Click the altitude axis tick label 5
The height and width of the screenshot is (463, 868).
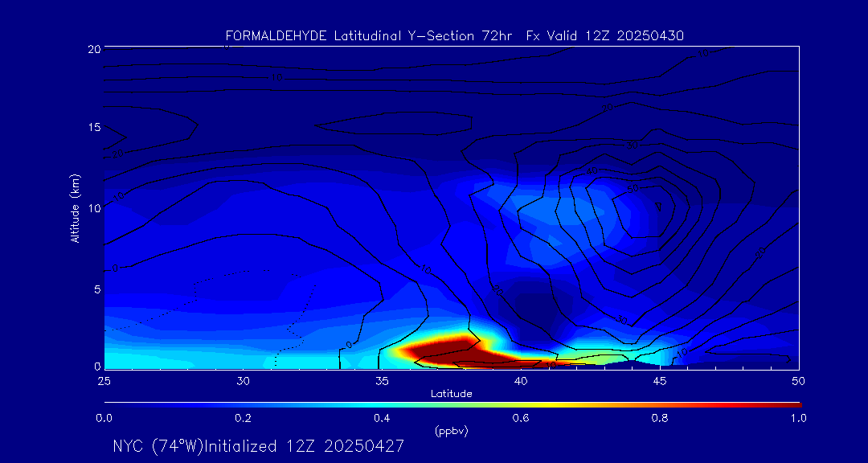(x=96, y=289)
